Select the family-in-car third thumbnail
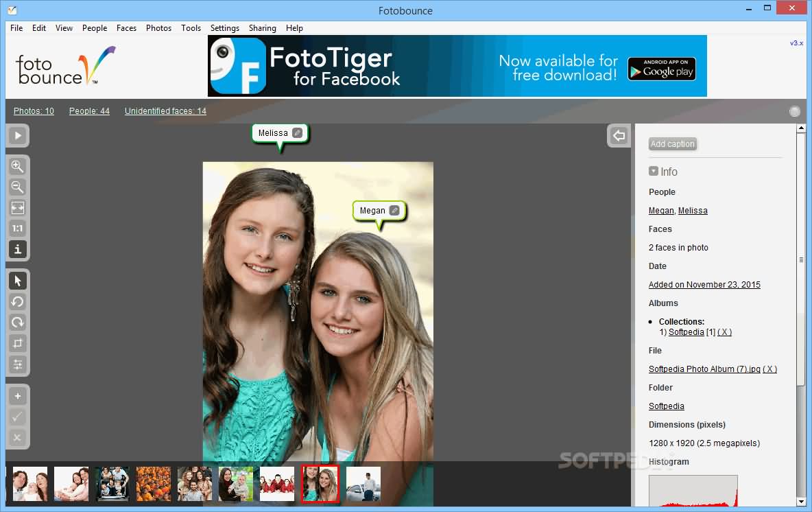Viewport: 812px width, 512px height. coord(112,483)
